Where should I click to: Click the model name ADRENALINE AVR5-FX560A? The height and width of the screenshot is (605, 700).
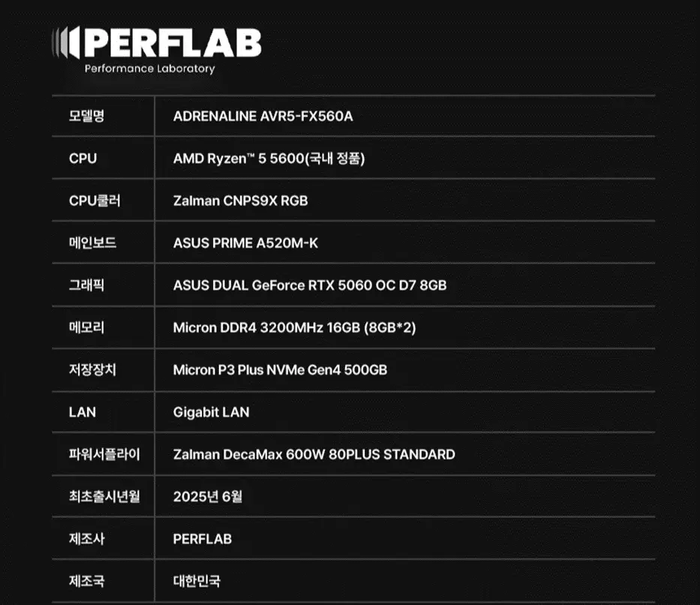(263, 116)
